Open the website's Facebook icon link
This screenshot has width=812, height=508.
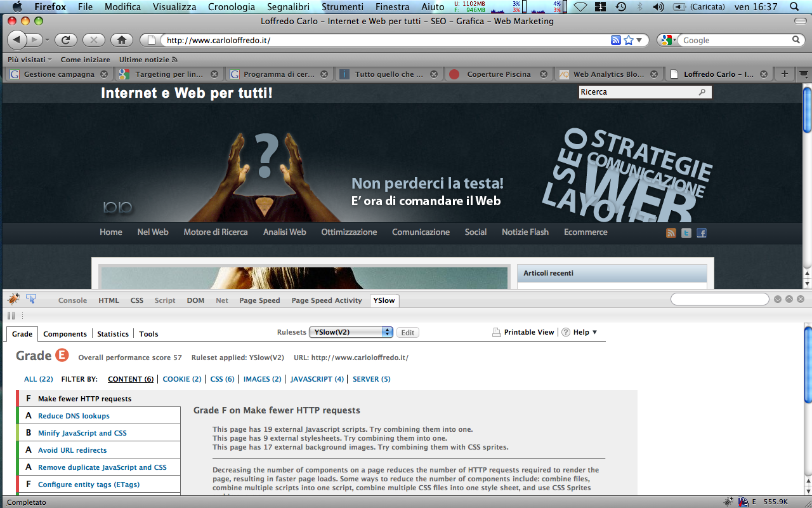point(702,233)
